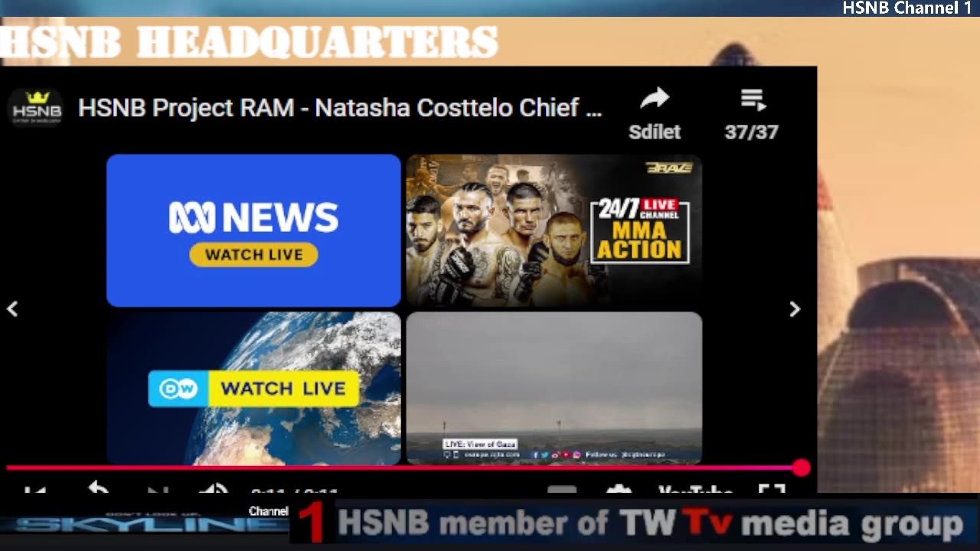Open the live view of Gaza video
This screenshot has width=980, height=551.
[x=554, y=388]
